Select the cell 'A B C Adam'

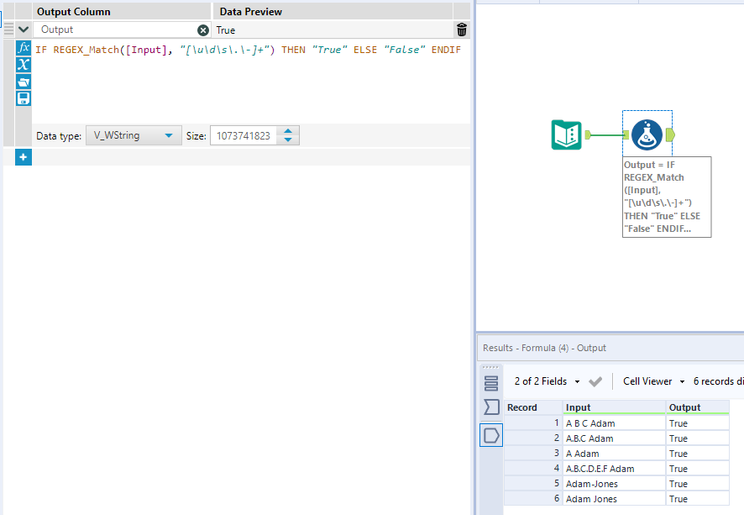(614, 423)
